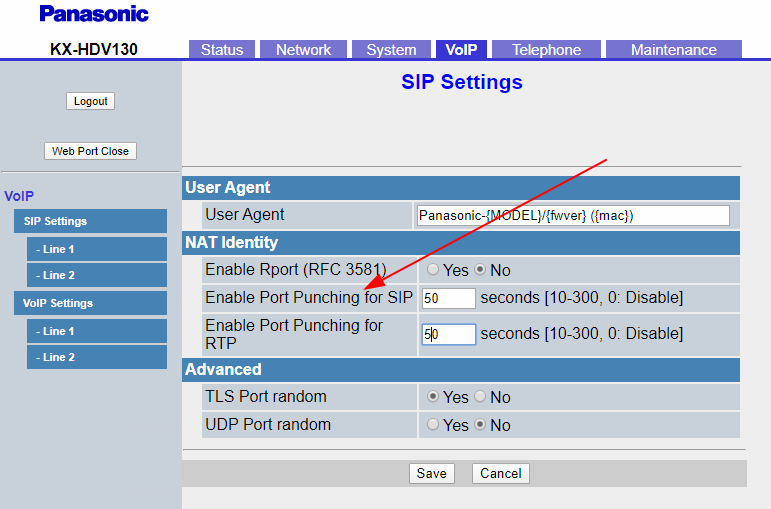Viewport: 771px width, 509px height.
Task: Open the Maintenance tab
Action: coord(673,50)
